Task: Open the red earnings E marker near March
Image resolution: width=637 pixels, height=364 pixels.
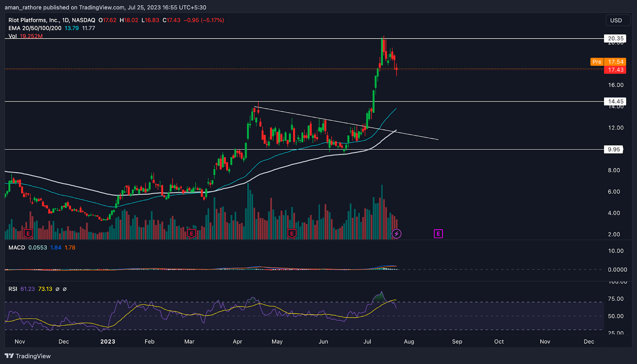Action: point(191,234)
